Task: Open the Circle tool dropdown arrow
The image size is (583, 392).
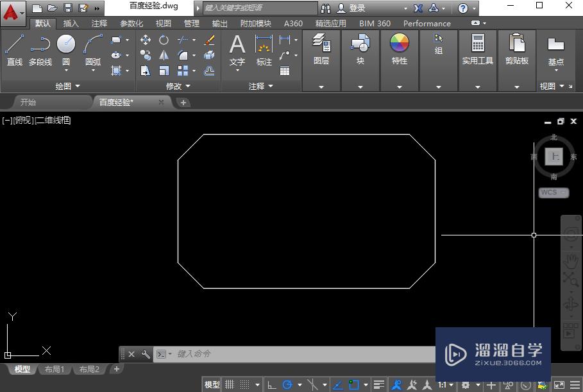Action: pyautogui.click(x=65, y=71)
